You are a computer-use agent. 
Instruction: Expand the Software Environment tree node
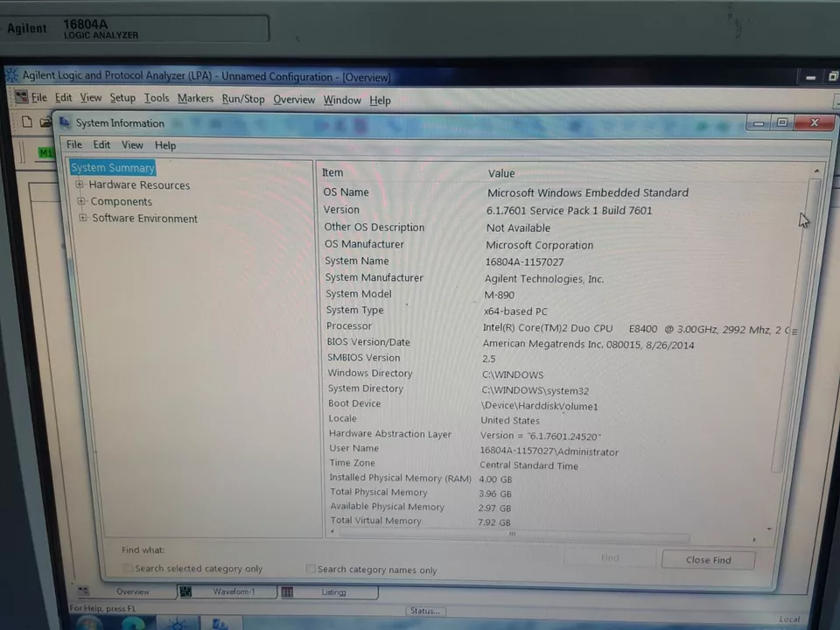[x=83, y=218]
